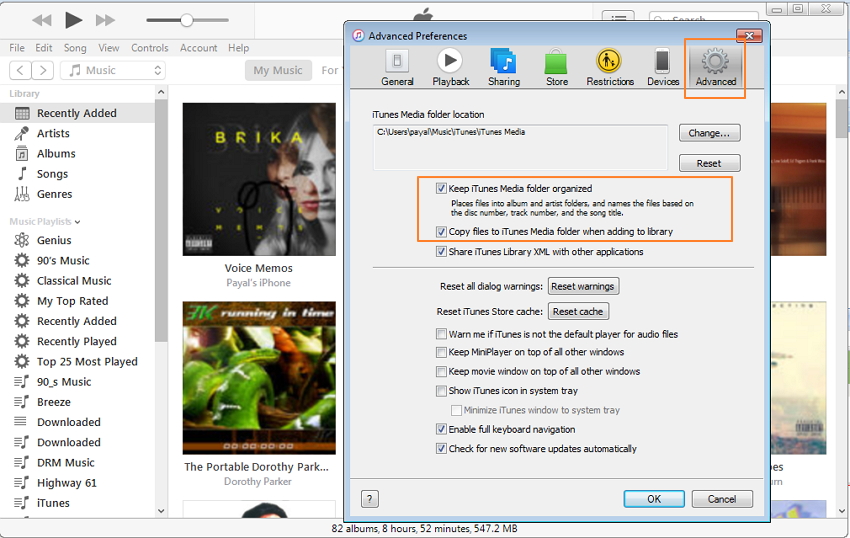Open the Controls menu
The height and width of the screenshot is (538, 850).
pos(150,48)
